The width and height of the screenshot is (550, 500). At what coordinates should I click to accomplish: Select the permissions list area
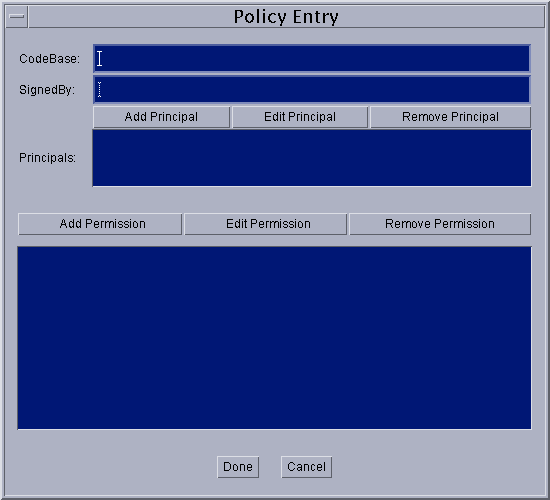[x=275, y=338]
